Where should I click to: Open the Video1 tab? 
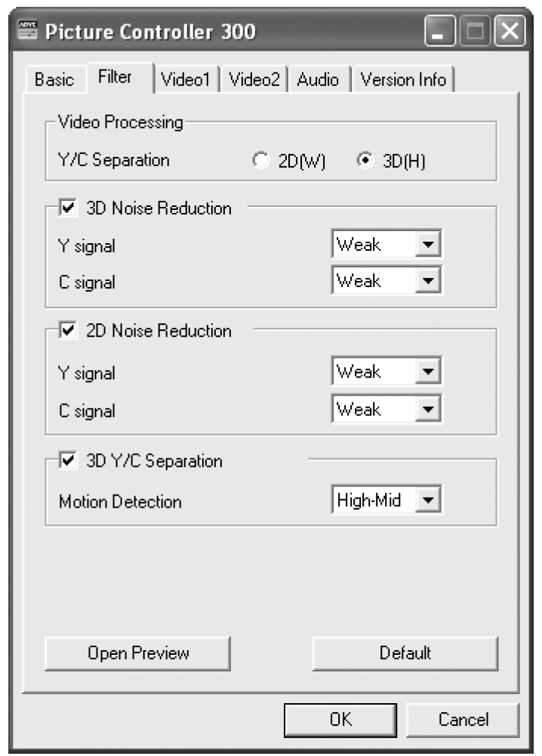[x=186, y=79]
